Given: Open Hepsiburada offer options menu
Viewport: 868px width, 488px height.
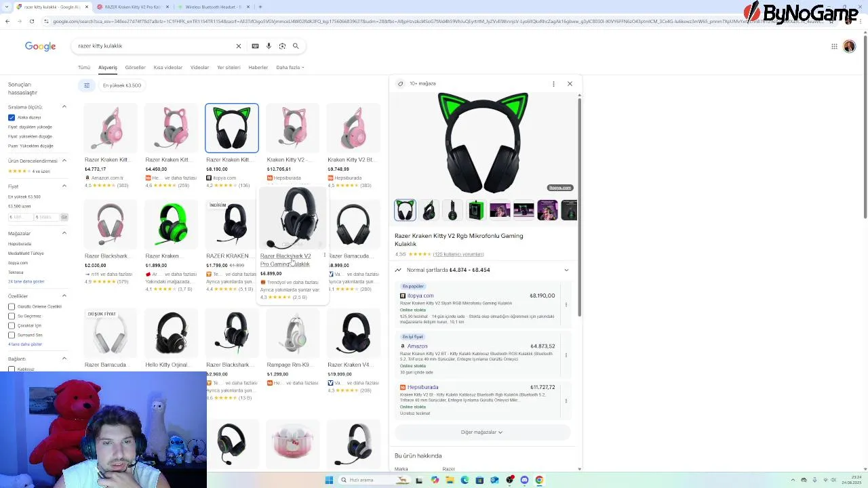Looking at the screenshot, I should coord(566,401).
